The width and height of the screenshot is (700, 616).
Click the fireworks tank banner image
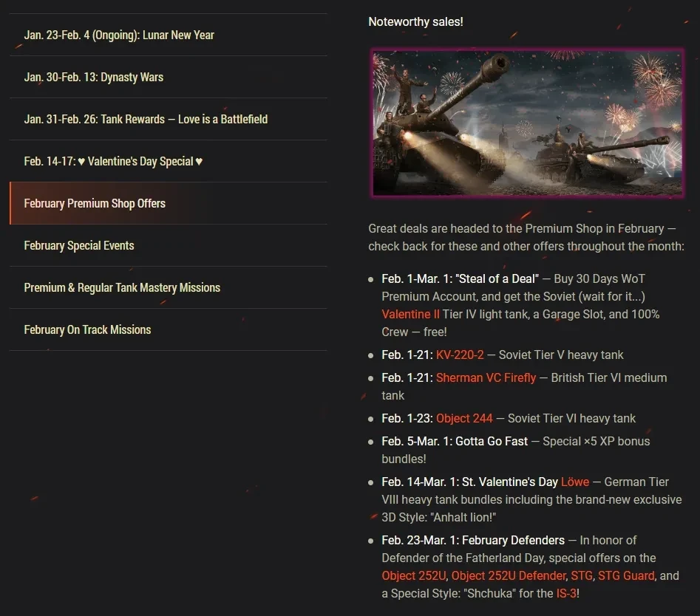click(x=527, y=123)
